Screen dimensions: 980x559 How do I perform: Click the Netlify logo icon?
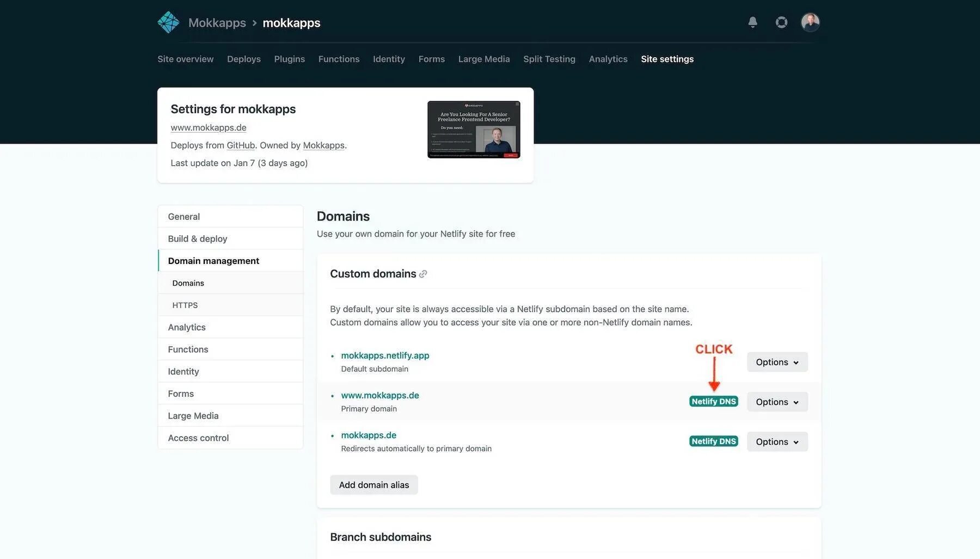point(168,22)
